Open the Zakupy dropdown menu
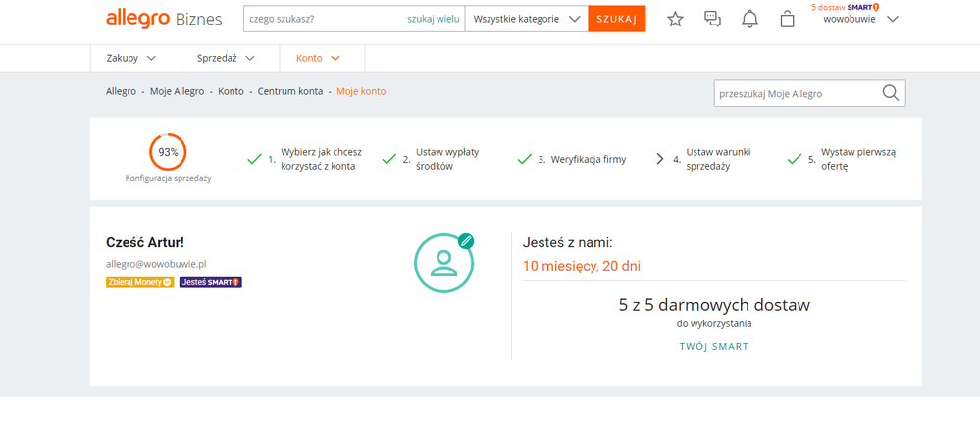 [x=130, y=58]
